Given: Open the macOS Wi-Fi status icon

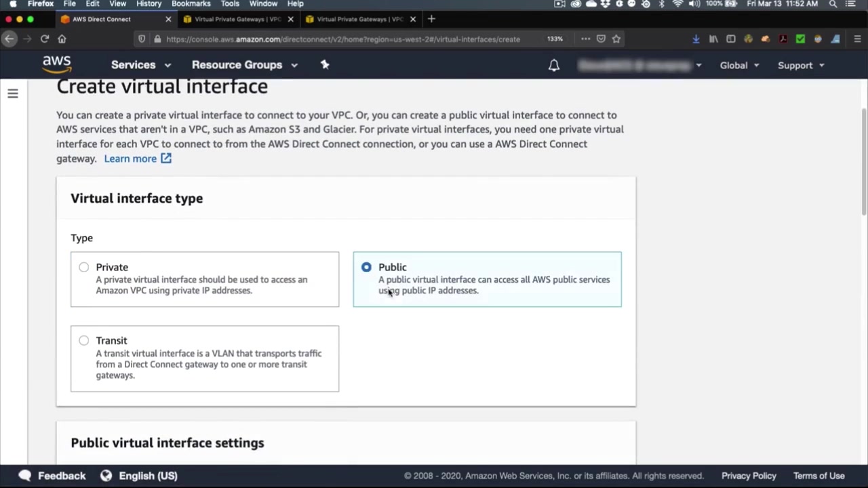Looking at the screenshot, I should click(x=678, y=4).
